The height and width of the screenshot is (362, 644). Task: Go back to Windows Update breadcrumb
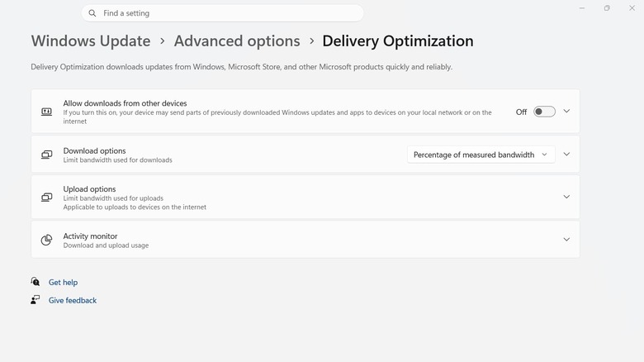pos(91,41)
